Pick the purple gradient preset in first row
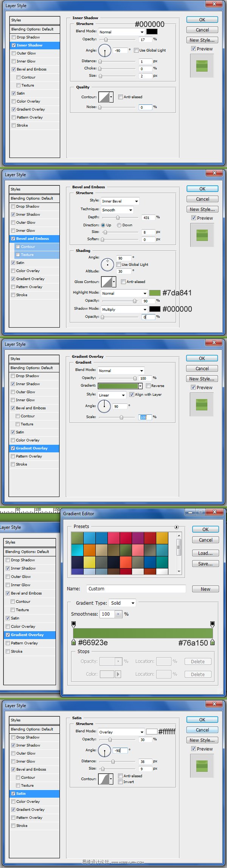 point(138,538)
